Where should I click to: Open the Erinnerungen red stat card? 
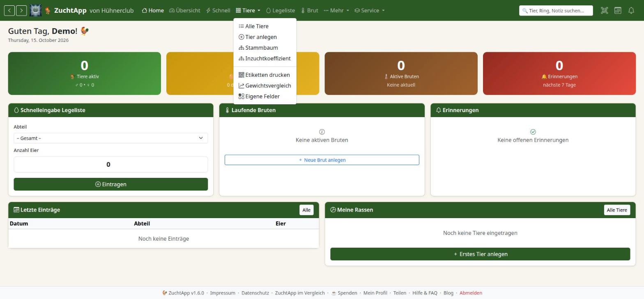(x=559, y=74)
